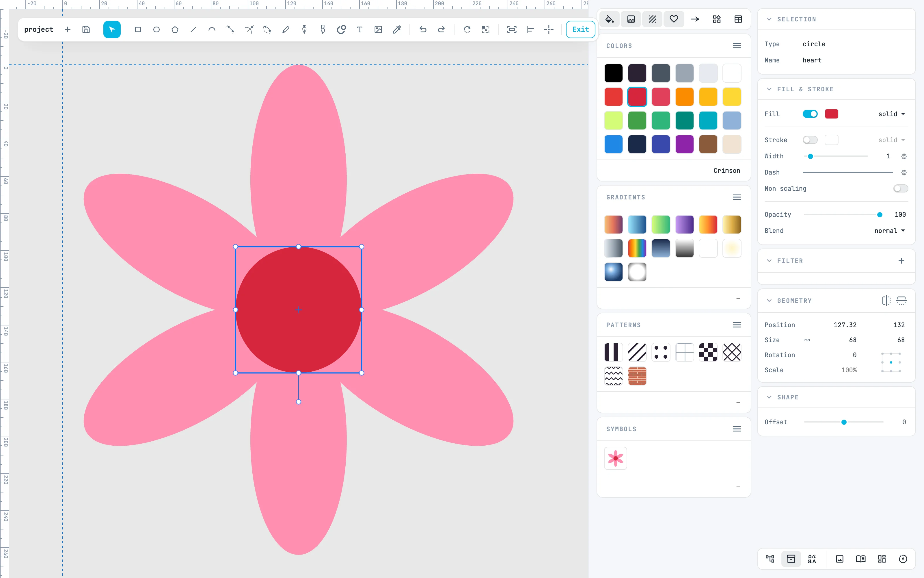This screenshot has width=924, height=578.
Task: Select the image insert tool
Action: point(378,29)
